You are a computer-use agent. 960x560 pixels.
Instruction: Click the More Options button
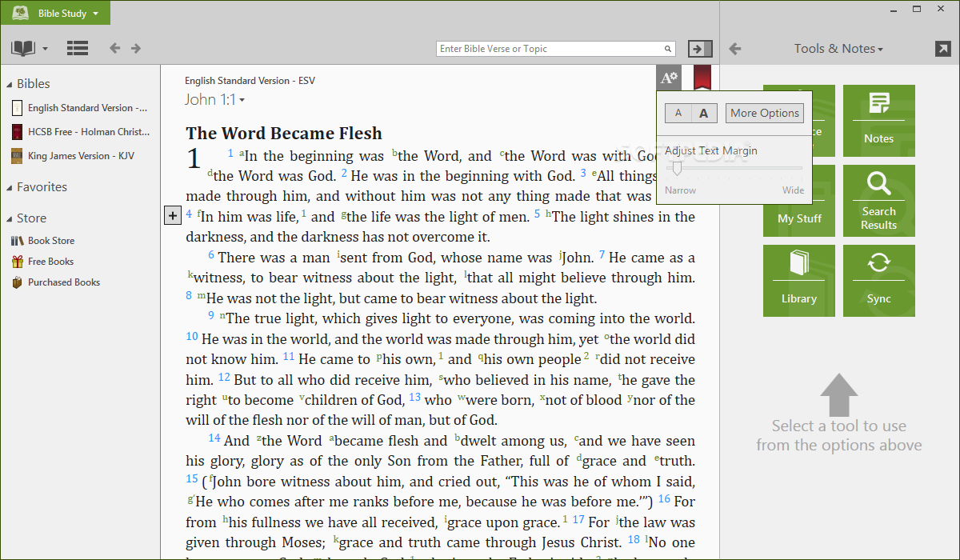765,113
